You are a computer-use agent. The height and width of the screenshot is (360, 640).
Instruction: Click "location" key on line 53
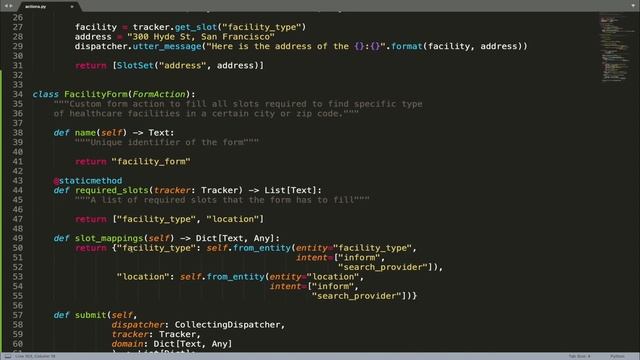pyautogui.click(x=143, y=277)
